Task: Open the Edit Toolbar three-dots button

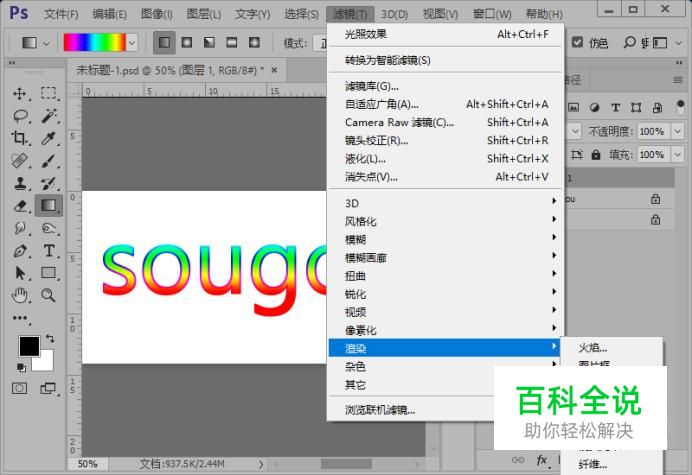Action: 20,318
